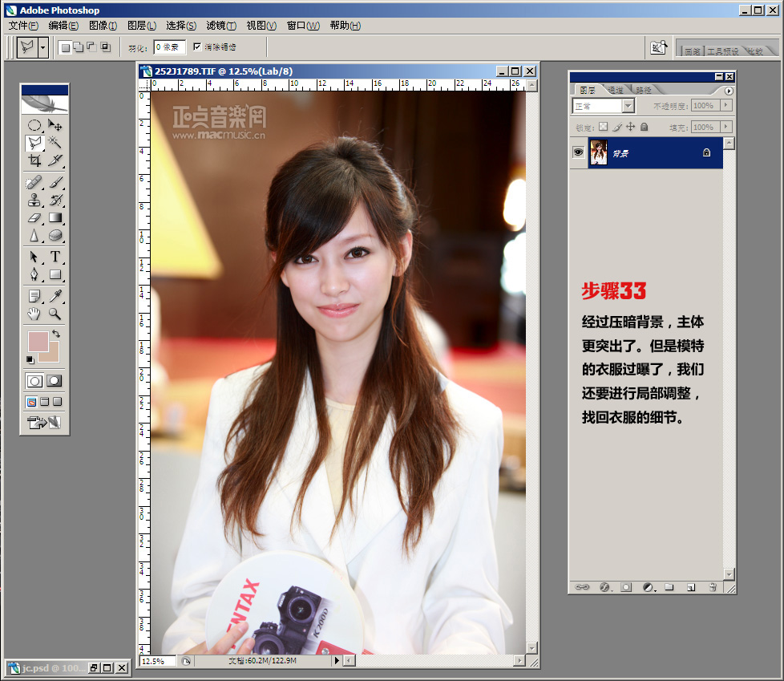Click the Gradient tool

pyautogui.click(x=55, y=217)
